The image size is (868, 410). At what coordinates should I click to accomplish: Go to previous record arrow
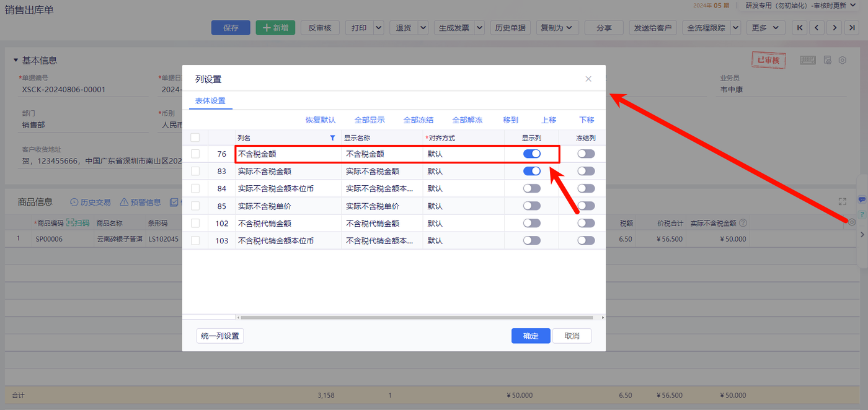(x=817, y=28)
